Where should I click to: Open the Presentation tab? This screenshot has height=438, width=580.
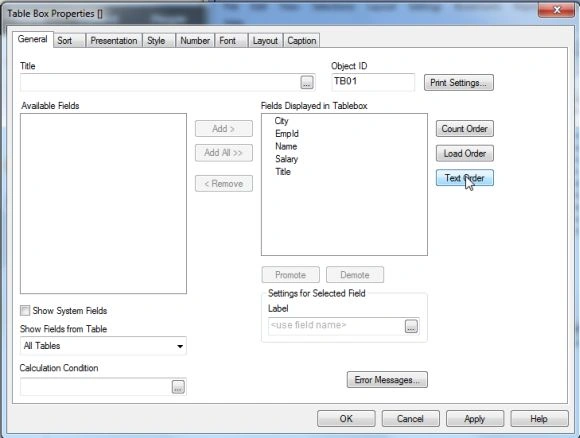(x=114, y=41)
